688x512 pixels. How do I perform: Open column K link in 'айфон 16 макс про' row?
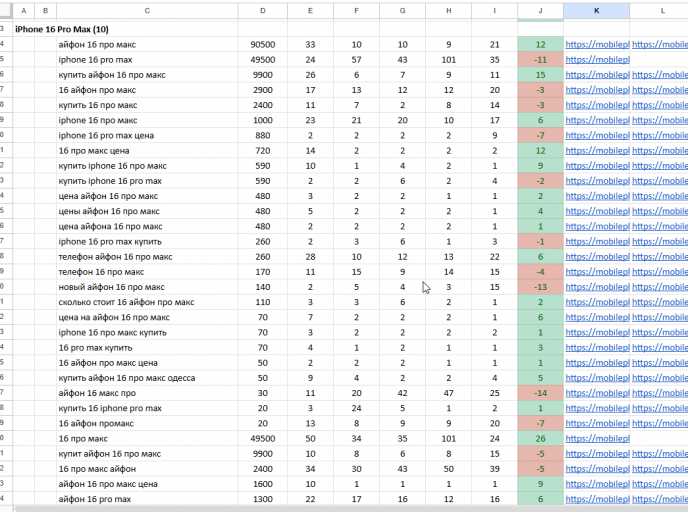pyautogui.click(x=597, y=393)
